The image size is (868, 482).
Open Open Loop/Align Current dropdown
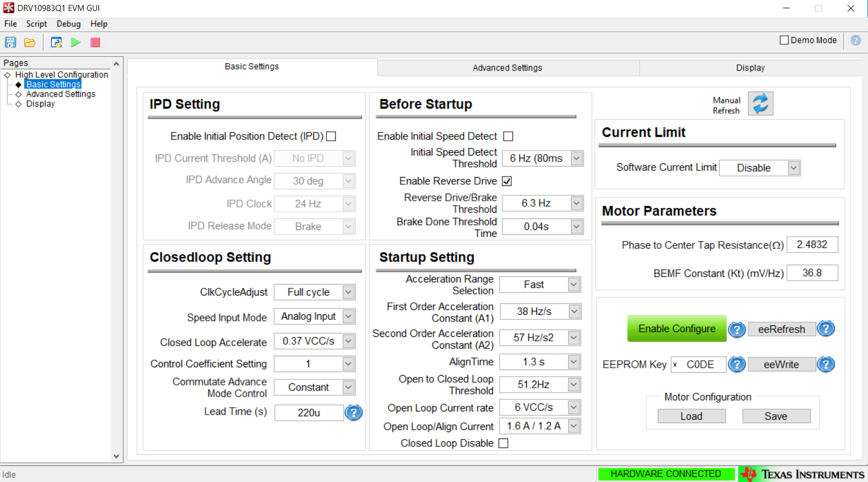click(x=540, y=426)
